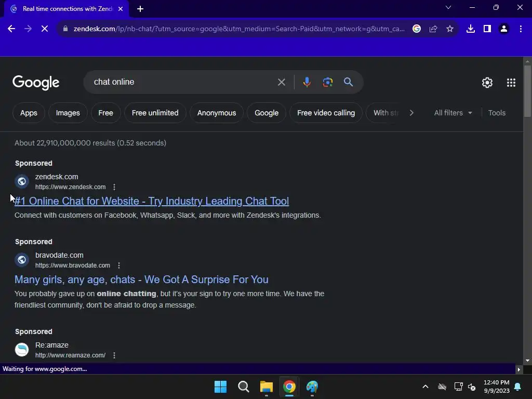This screenshot has height=399, width=532.
Task: Click the page vertical scrollbar thumb
Action: [527, 91]
